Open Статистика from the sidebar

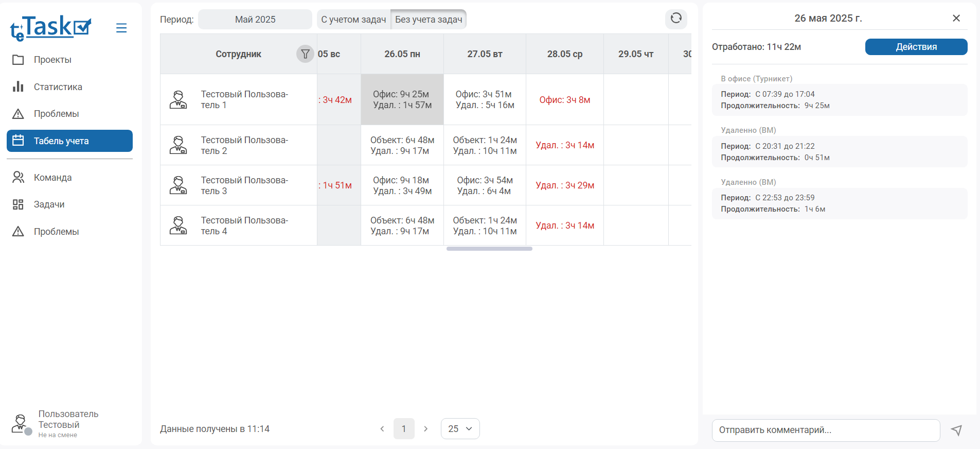pos(58,87)
